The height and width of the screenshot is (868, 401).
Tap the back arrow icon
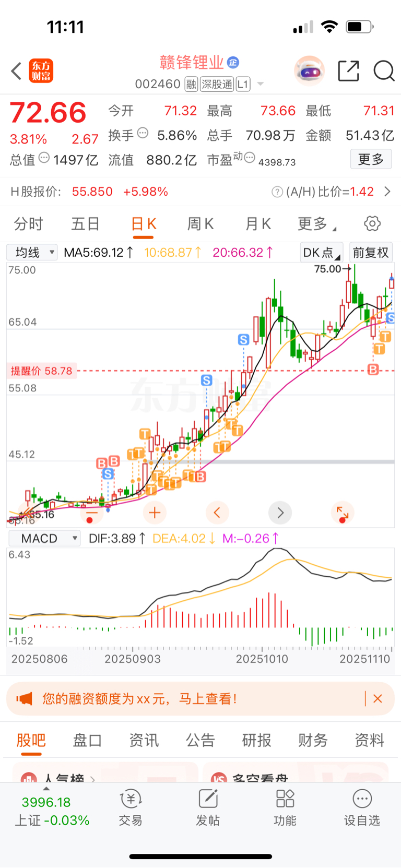16,71
